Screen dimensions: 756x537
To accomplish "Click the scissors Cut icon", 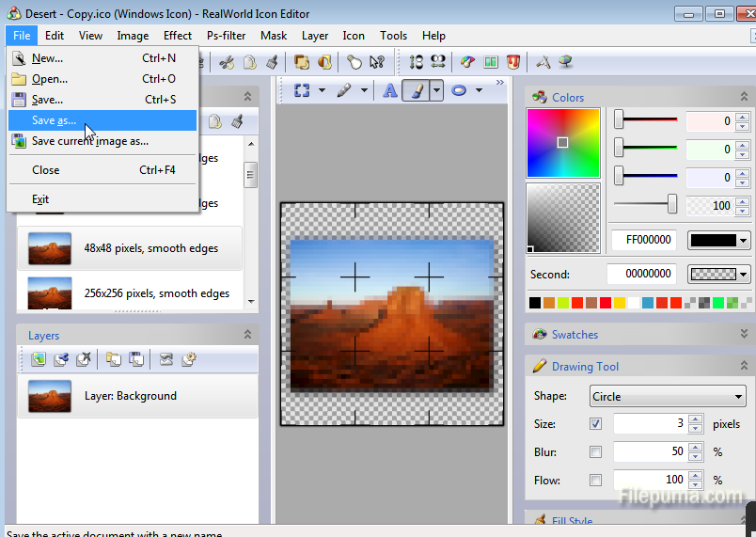I will [x=227, y=62].
